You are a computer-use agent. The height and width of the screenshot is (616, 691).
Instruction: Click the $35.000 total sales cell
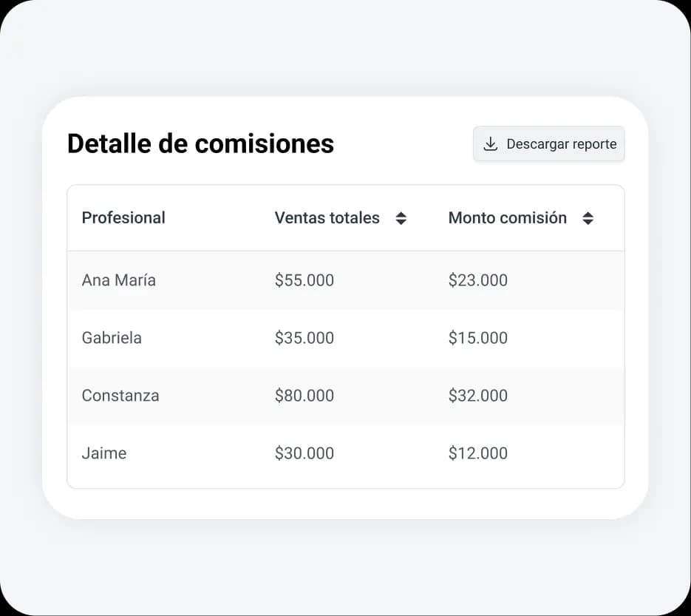click(x=304, y=338)
